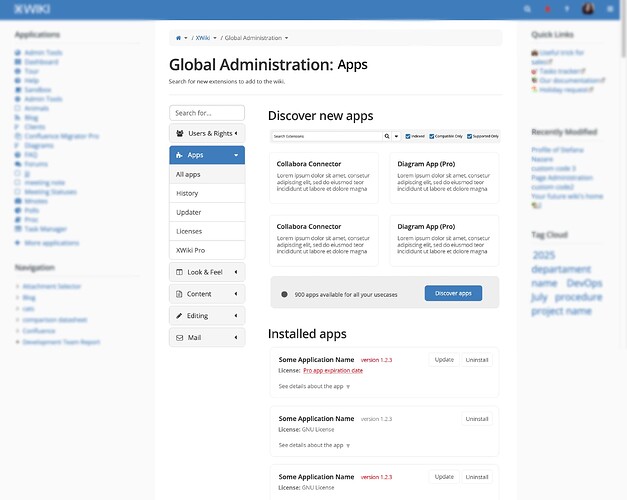This screenshot has height=500, width=627.
Task: Click the Mail envelope icon
Action: click(x=180, y=338)
